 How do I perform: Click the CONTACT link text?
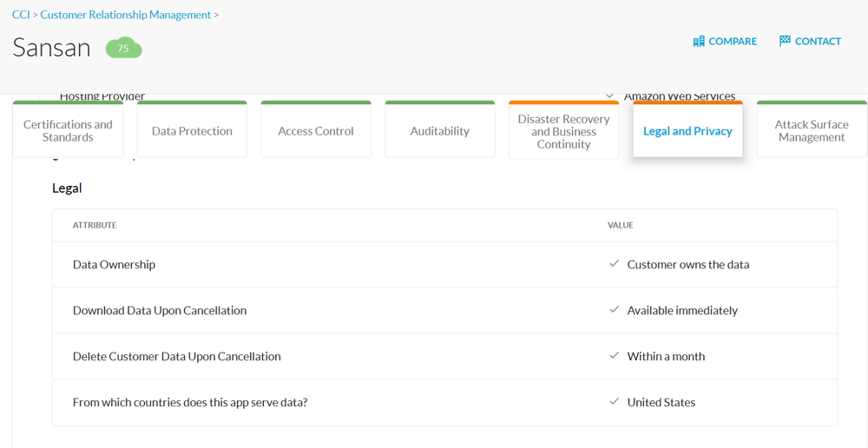tap(818, 42)
